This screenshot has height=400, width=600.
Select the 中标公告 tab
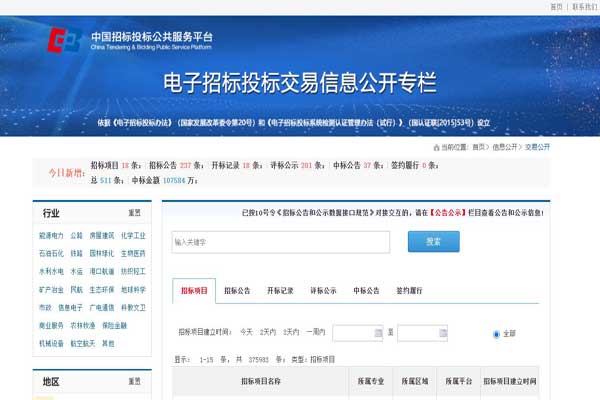click(366, 291)
